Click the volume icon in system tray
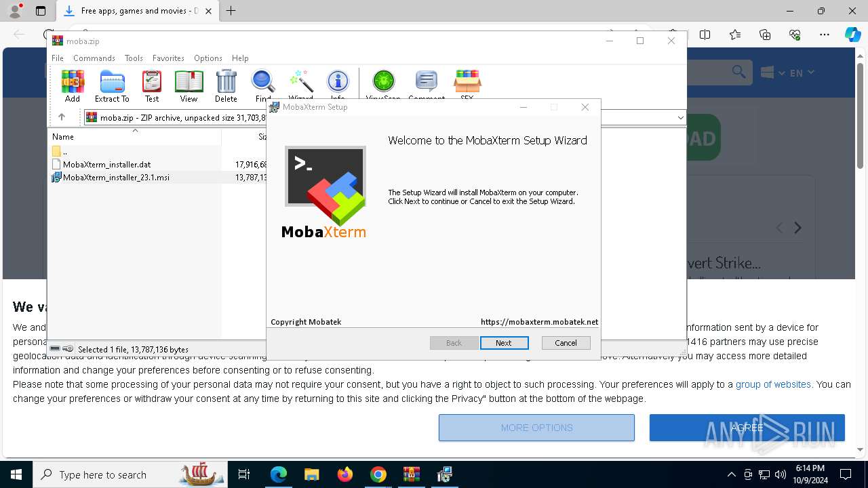Viewport: 868px width, 488px height. (x=781, y=474)
